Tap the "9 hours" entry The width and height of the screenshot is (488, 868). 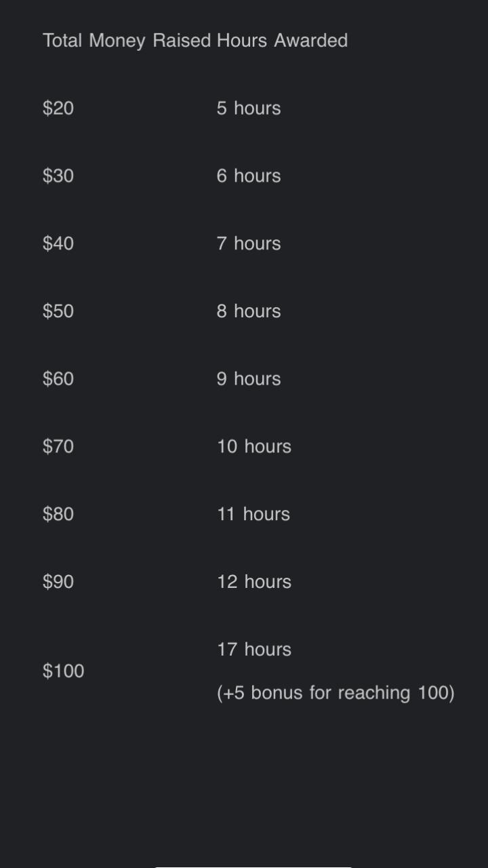[249, 379]
